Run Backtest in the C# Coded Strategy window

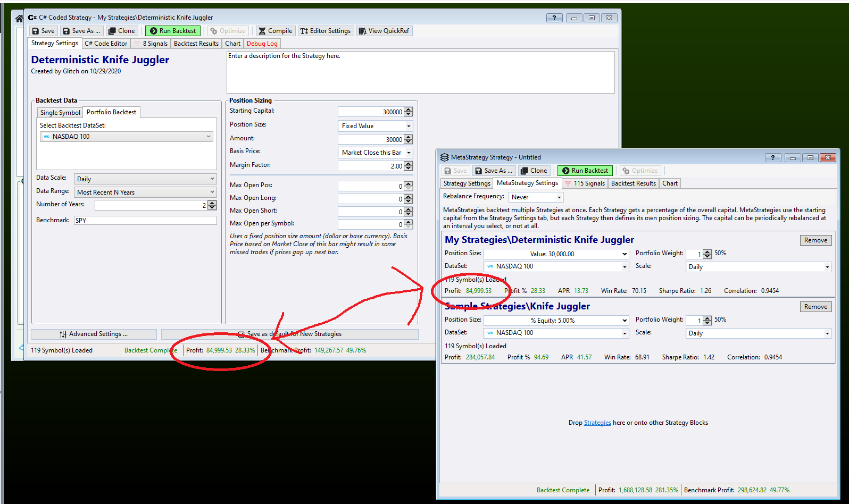(173, 31)
